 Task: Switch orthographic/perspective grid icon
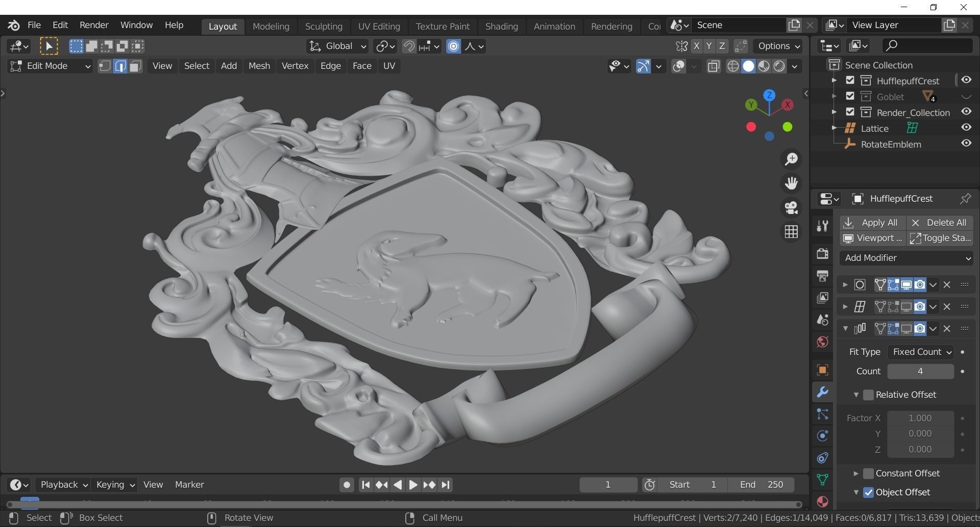pos(791,232)
